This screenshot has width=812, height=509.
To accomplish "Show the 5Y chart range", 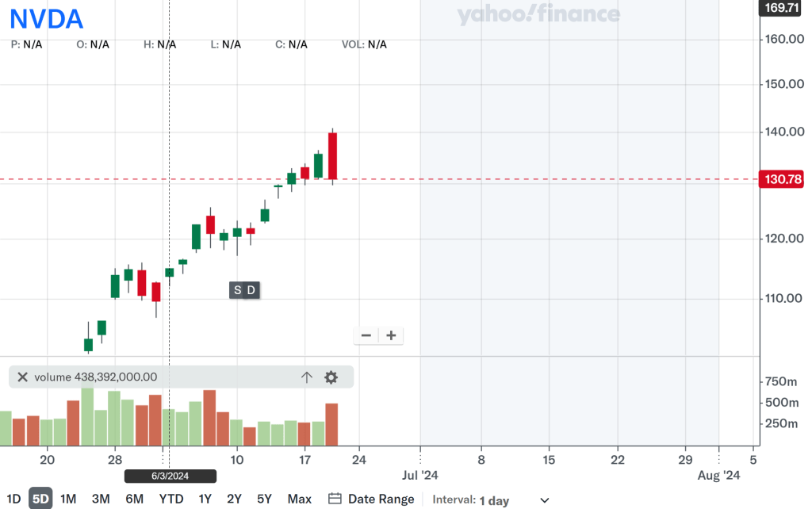I will pos(264,499).
